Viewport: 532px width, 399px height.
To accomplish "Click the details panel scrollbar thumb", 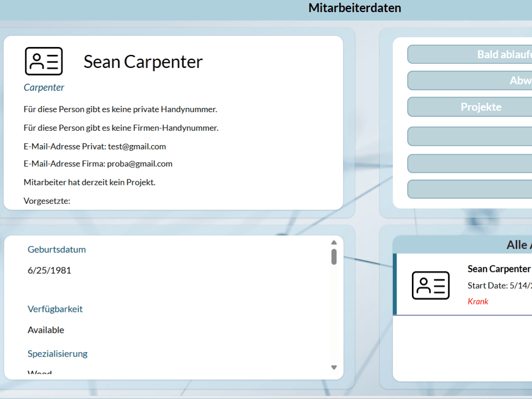I will [334, 257].
